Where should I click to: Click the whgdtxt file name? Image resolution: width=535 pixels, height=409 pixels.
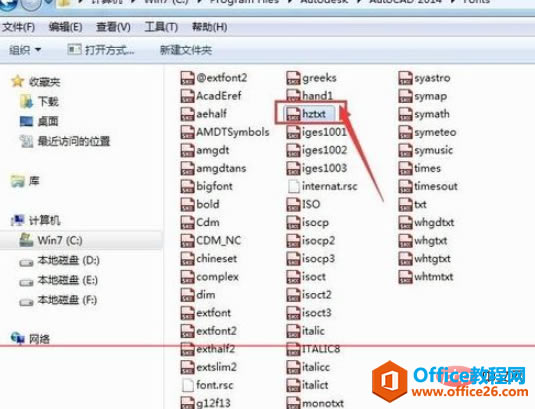coord(434,222)
